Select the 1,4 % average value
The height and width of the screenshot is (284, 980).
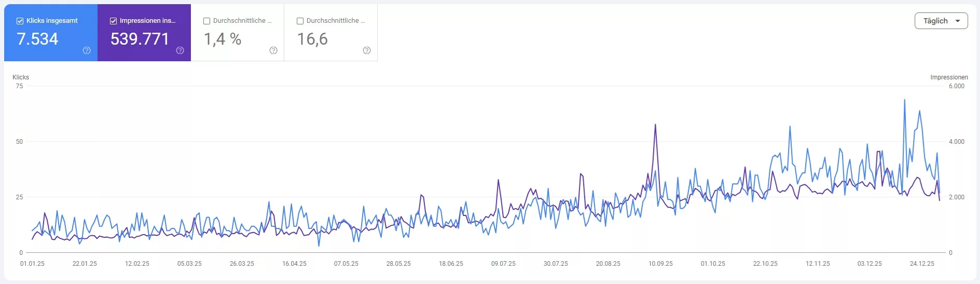coord(223,39)
